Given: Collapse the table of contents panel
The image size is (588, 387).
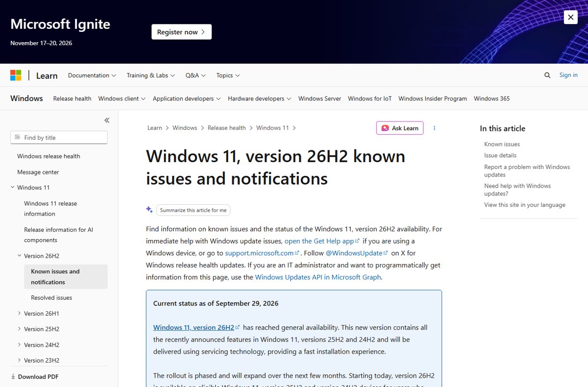Looking at the screenshot, I should (x=107, y=120).
